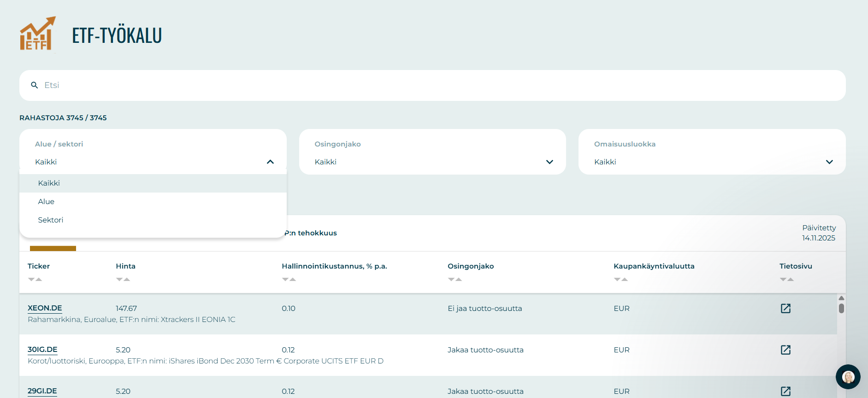Open XEON.DE info page external link icon
The width and height of the screenshot is (868, 398).
pos(785,309)
